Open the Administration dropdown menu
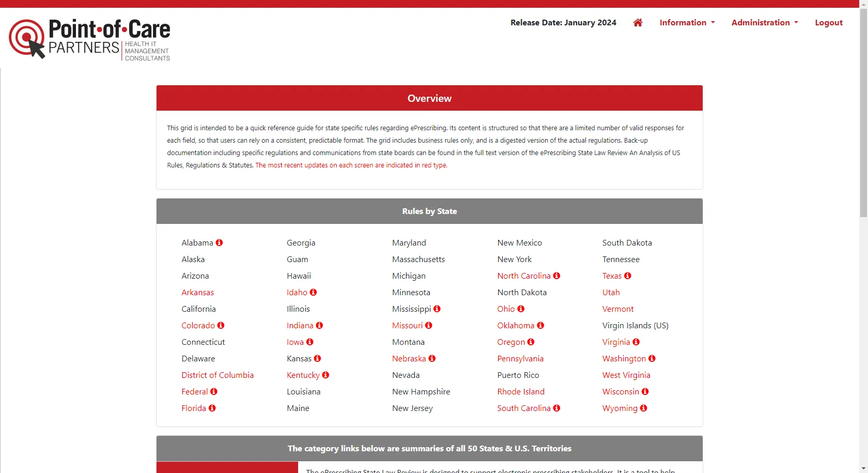 click(x=765, y=22)
